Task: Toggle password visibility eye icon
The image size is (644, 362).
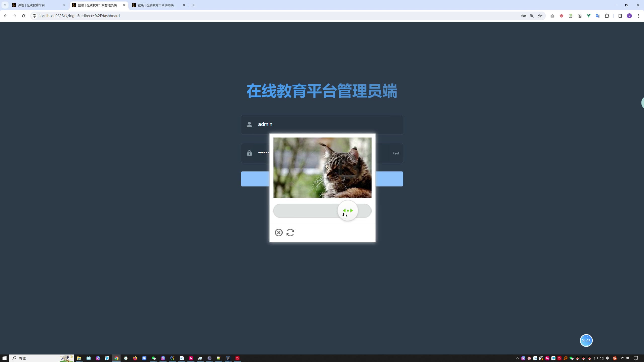Action: 396,153
